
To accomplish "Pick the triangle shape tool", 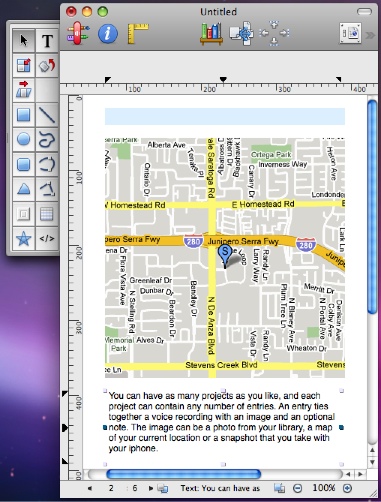I will (24, 189).
